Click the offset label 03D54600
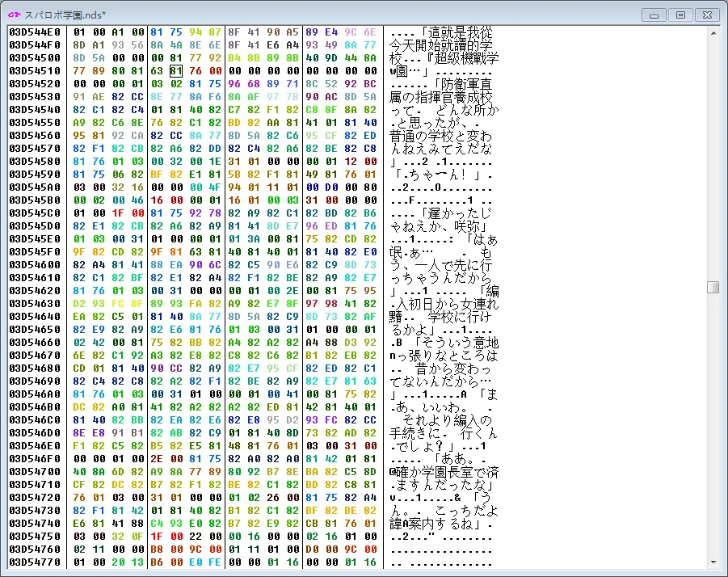 35,265
